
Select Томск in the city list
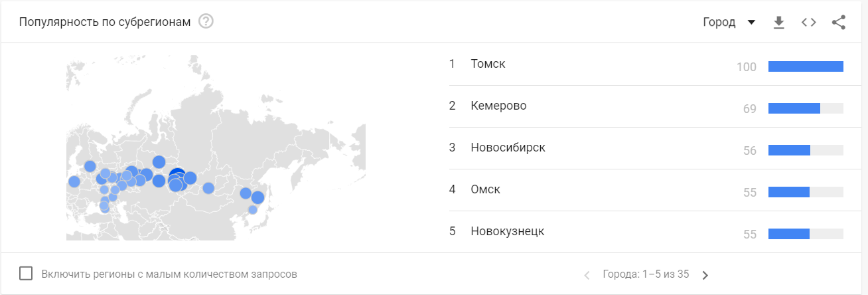coord(488,64)
